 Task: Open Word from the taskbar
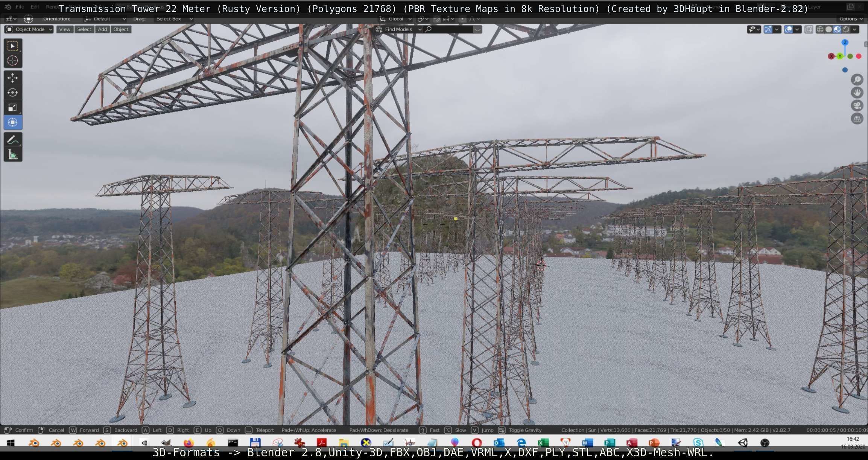pyautogui.click(x=587, y=443)
